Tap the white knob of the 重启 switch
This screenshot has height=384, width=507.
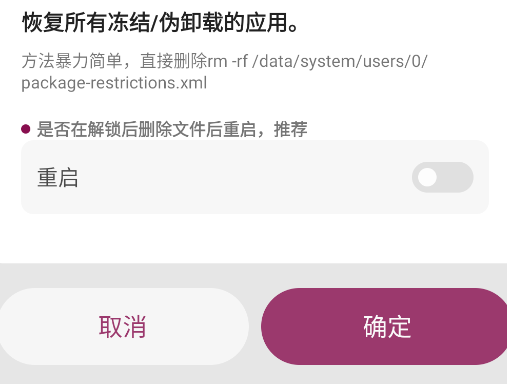point(427,177)
